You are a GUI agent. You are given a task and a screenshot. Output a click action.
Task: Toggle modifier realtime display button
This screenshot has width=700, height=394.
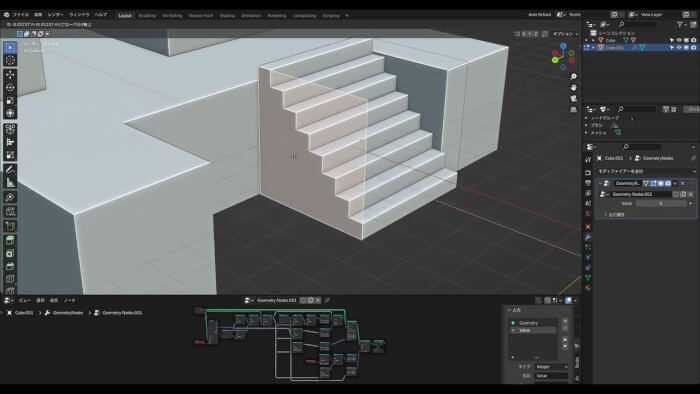(x=661, y=183)
